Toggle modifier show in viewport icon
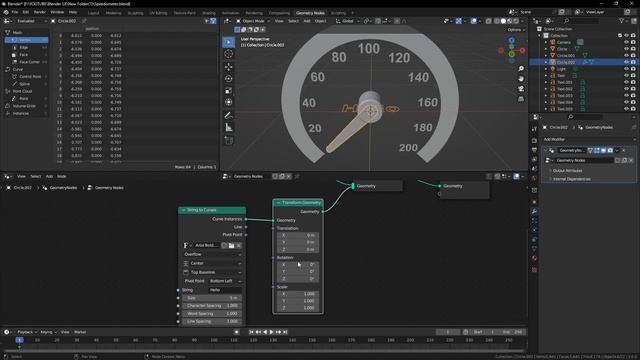 tap(604, 150)
